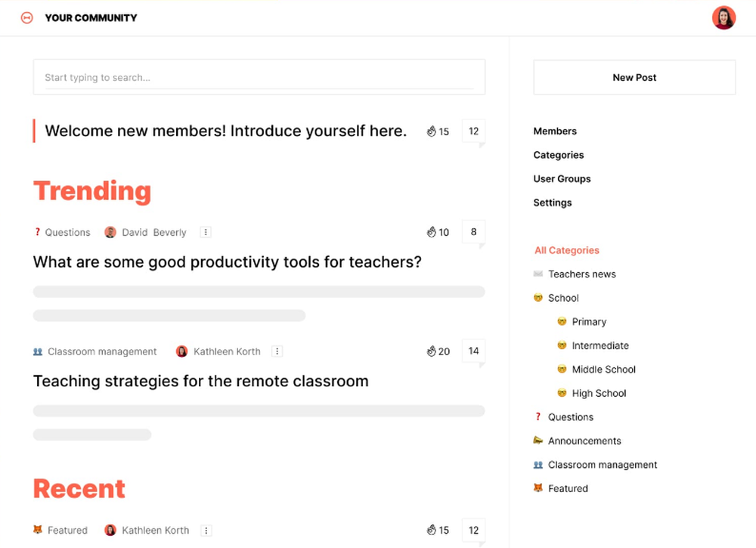Click the graduation-cap icon next to School
Viewport: 756px width, 548px height.
537,298
